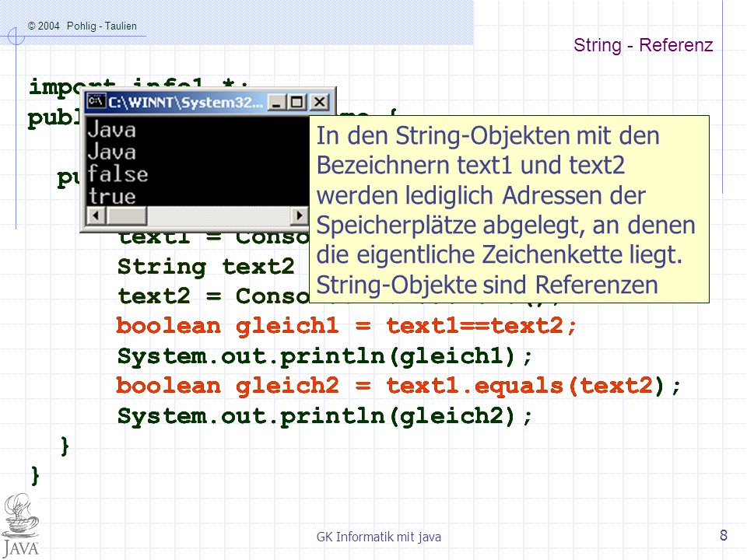747x560 pixels.
Task: Click the 'String - Referenz' slide title
Action: pyautogui.click(x=644, y=45)
